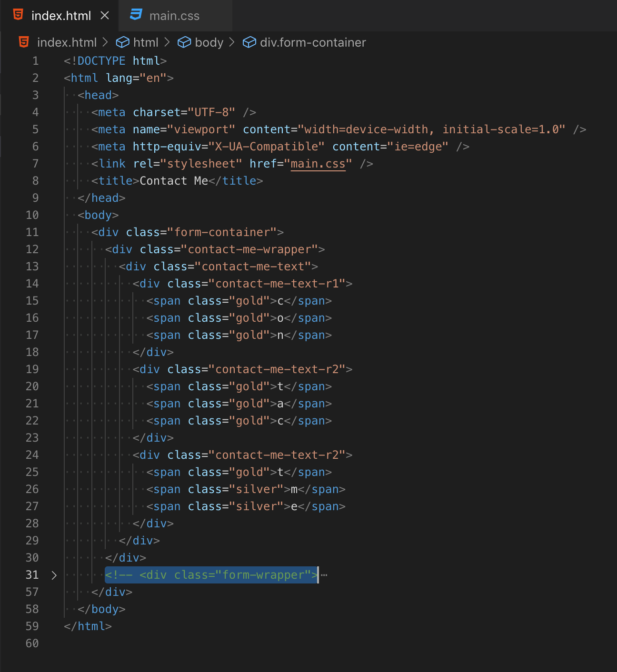Switch to the index.html tab
Image resolution: width=617 pixels, height=672 pixels.
[60, 15]
